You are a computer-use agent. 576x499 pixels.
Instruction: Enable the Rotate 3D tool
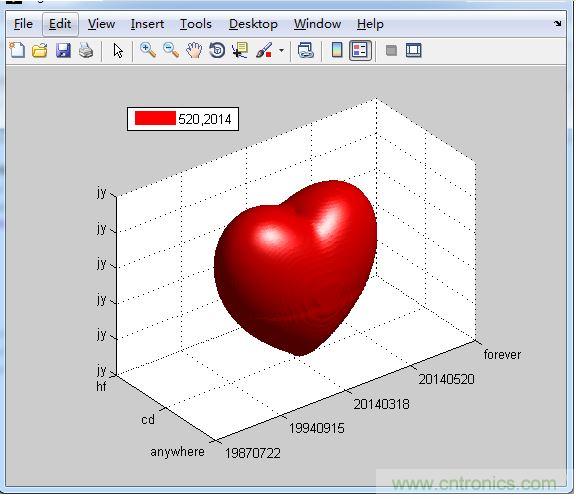(217, 50)
